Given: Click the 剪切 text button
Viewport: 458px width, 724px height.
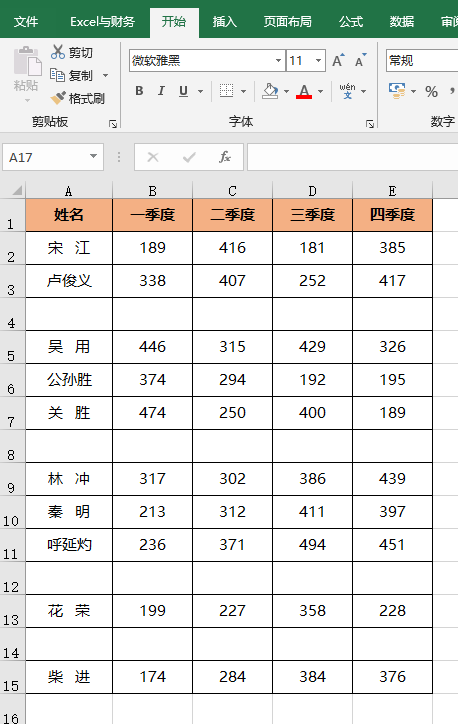Looking at the screenshot, I should 81,52.
